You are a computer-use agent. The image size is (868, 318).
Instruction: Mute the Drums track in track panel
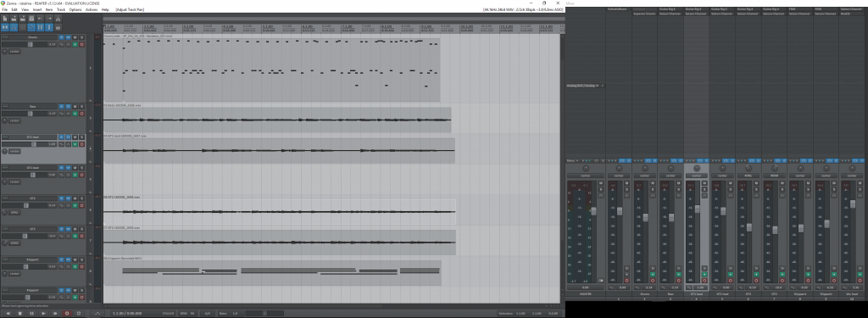75,37
